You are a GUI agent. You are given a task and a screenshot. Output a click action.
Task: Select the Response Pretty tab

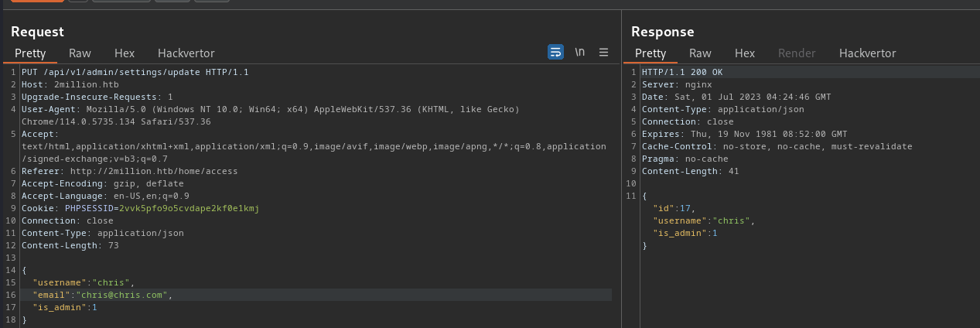click(x=650, y=53)
